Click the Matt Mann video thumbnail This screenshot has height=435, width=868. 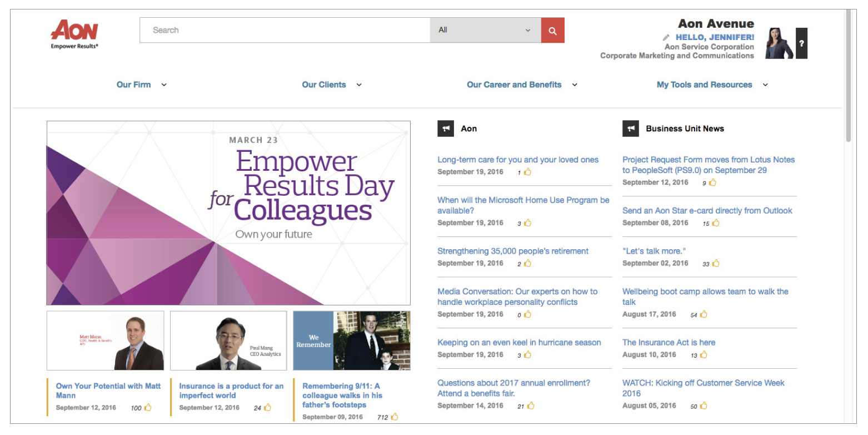(x=106, y=340)
